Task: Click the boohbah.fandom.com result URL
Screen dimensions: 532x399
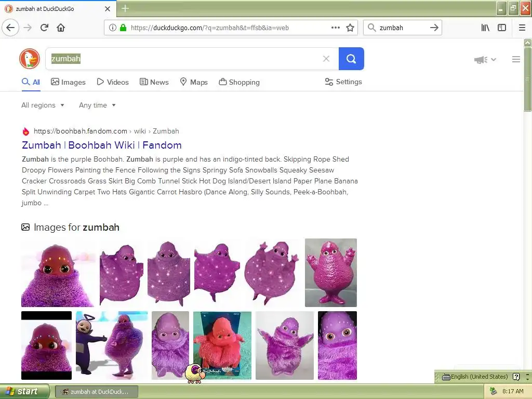Action: (106, 131)
